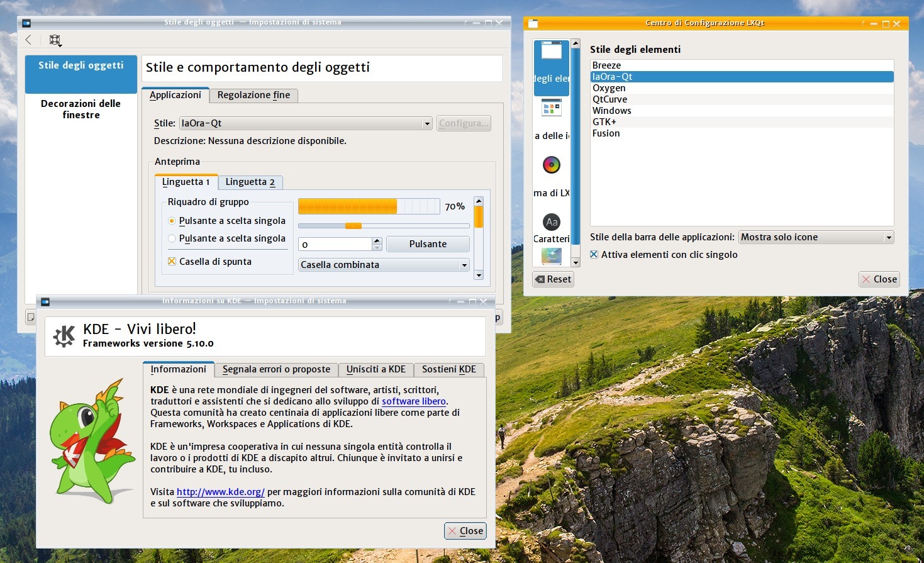Switch to the Unisciti a KDE tab
This screenshot has width=924, height=563.
[x=376, y=369]
